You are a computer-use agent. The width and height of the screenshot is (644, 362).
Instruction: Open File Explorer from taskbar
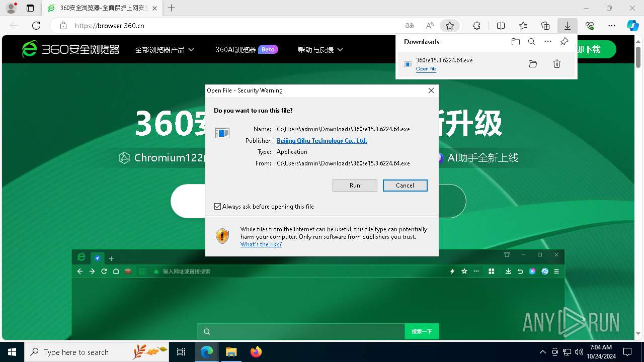click(231, 352)
